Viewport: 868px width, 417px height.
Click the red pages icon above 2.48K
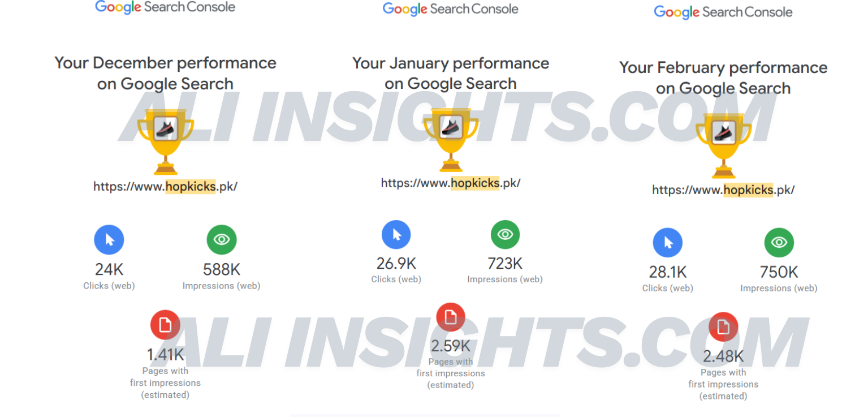click(723, 327)
